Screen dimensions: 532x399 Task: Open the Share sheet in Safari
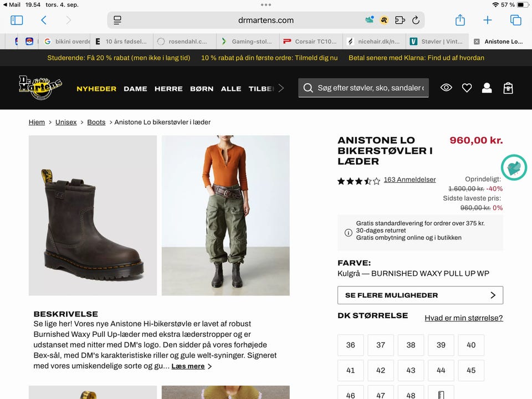[461, 20]
